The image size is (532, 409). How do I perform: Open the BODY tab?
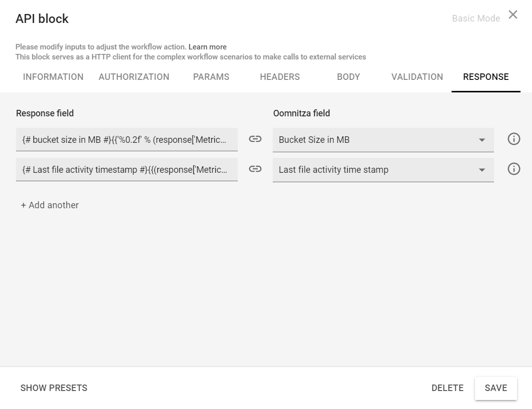click(348, 77)
